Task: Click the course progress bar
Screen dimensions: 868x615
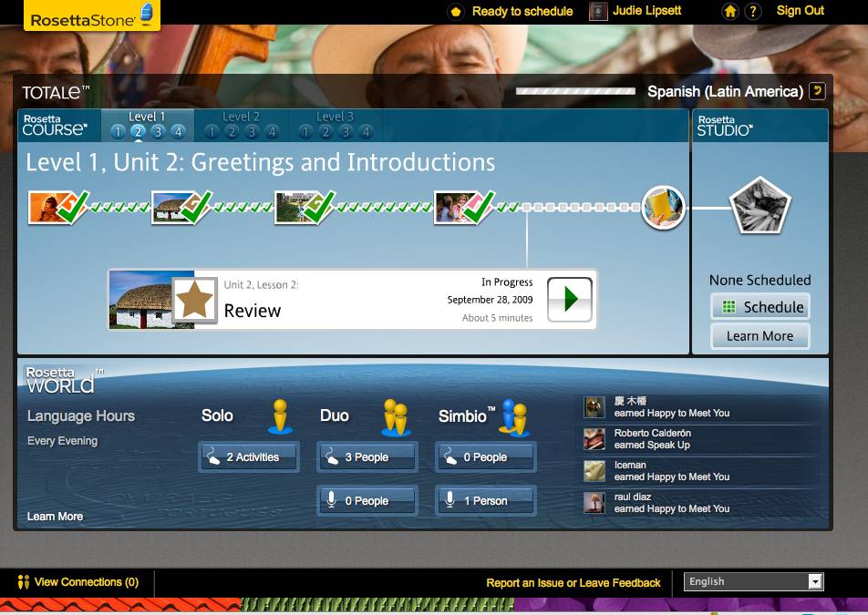Action: pyautogui.click(x=575, y=91)
